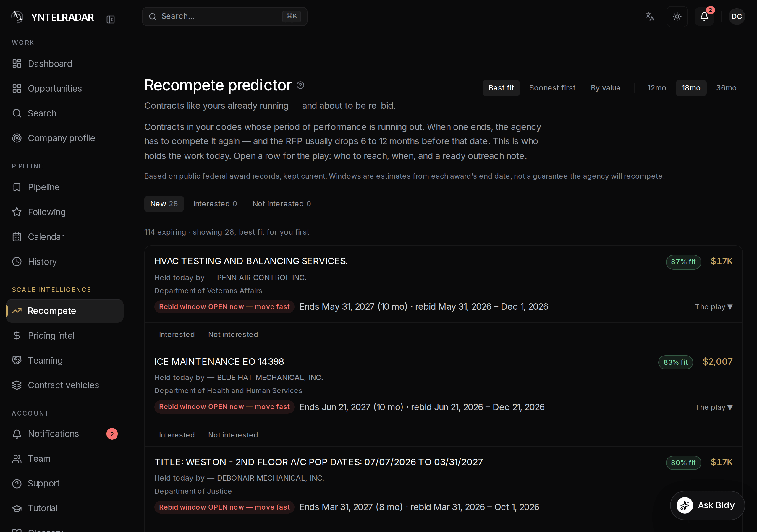Open the WESTON 2ND FLOOR A/C contract title

[x=318, y=462]
